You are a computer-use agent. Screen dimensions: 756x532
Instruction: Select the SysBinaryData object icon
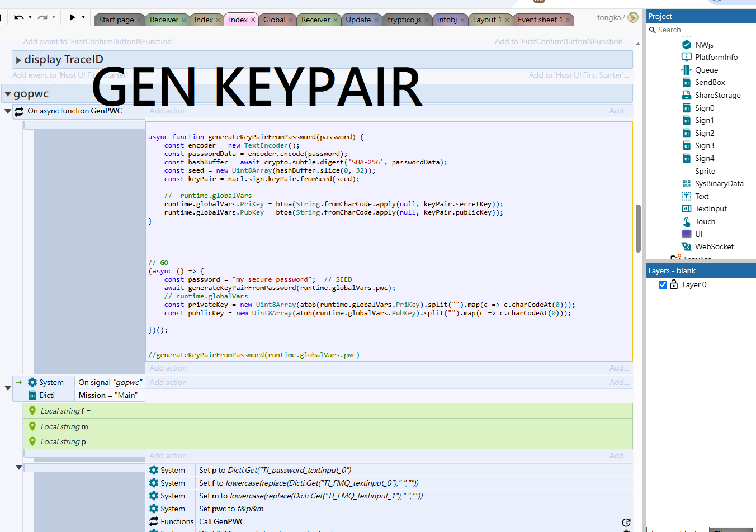tap(687, 183)
